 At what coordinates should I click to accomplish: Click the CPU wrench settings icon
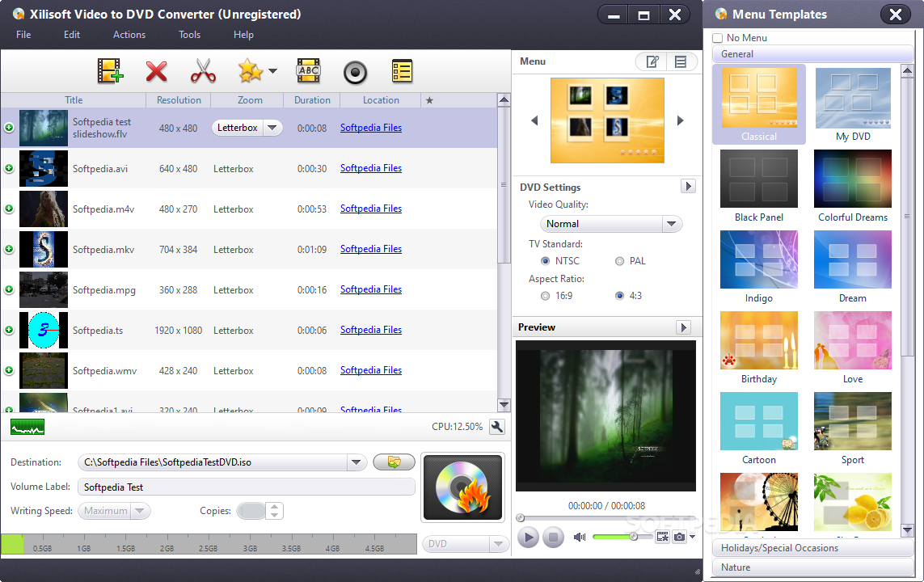click(x=497, y=427)
